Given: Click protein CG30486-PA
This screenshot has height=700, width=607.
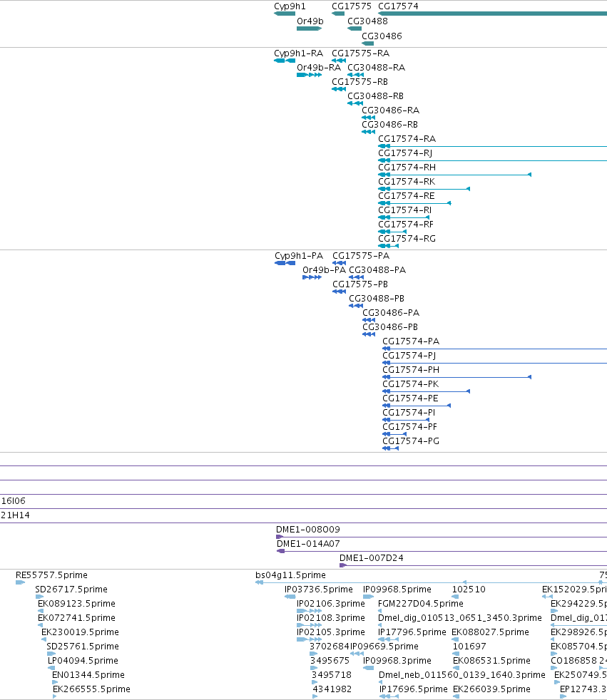Looking at the screenshot, I should (369, 320).
